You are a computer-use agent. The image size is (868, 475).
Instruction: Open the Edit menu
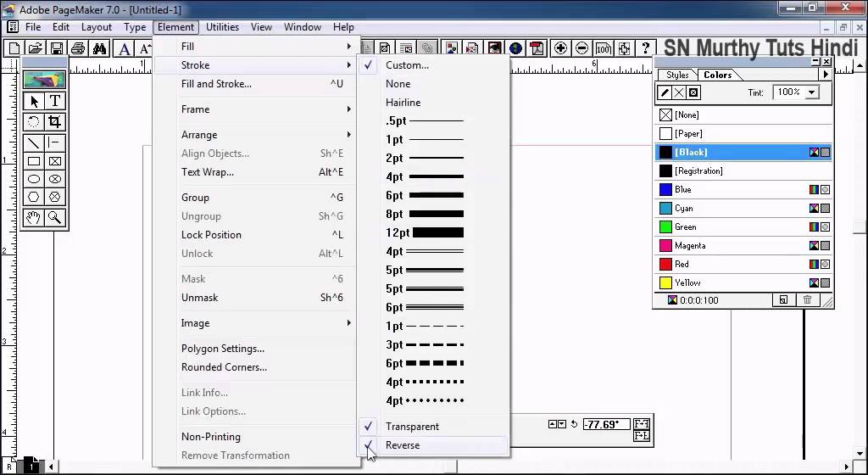click(61, 27)
